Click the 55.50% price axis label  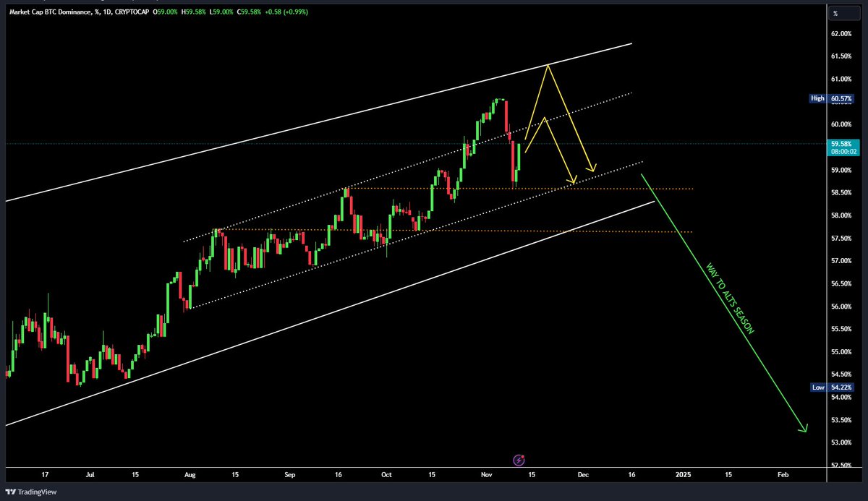pyautogui.click(x=842, y=329)
